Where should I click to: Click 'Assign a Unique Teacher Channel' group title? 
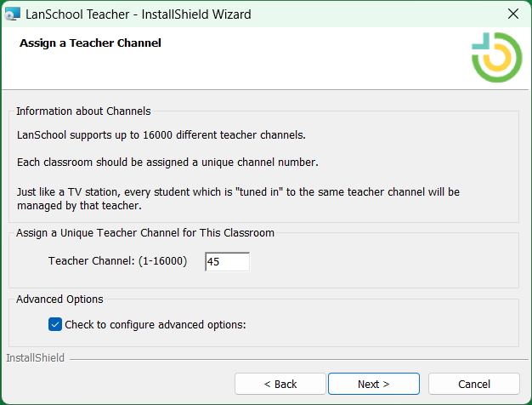145,233
